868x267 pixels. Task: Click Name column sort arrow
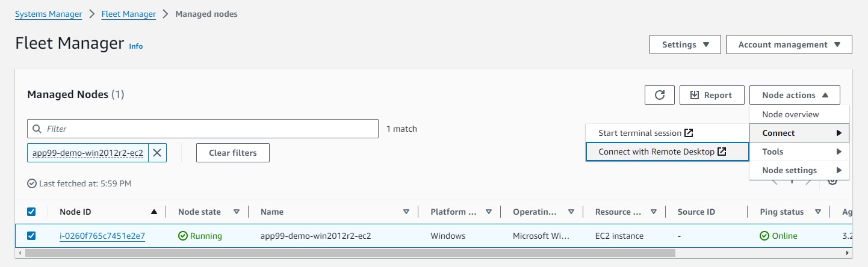pos(406,212)
